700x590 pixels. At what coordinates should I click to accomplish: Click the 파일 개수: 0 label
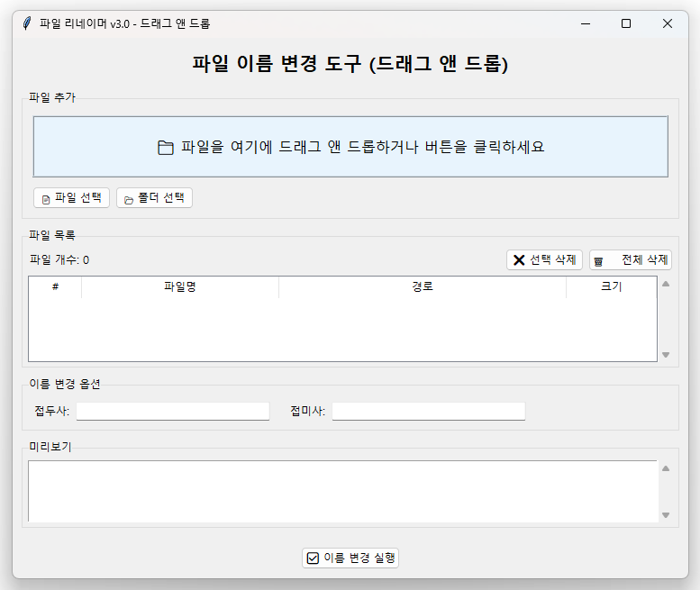59,259
